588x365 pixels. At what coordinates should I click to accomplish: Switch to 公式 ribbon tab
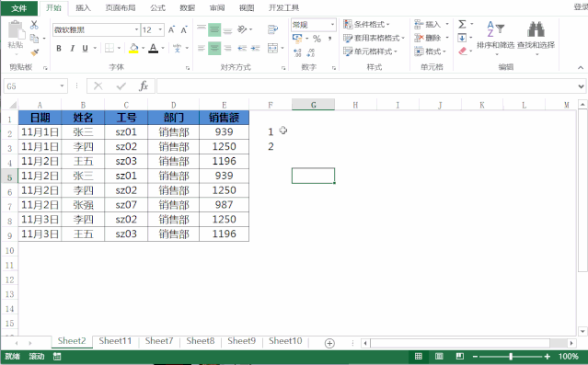click(x=158, y=8)
